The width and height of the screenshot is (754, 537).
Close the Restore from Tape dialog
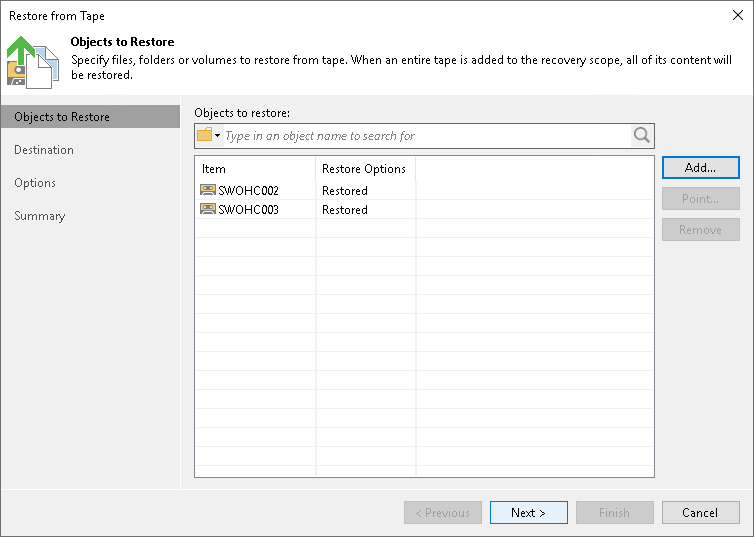[738, 15]
